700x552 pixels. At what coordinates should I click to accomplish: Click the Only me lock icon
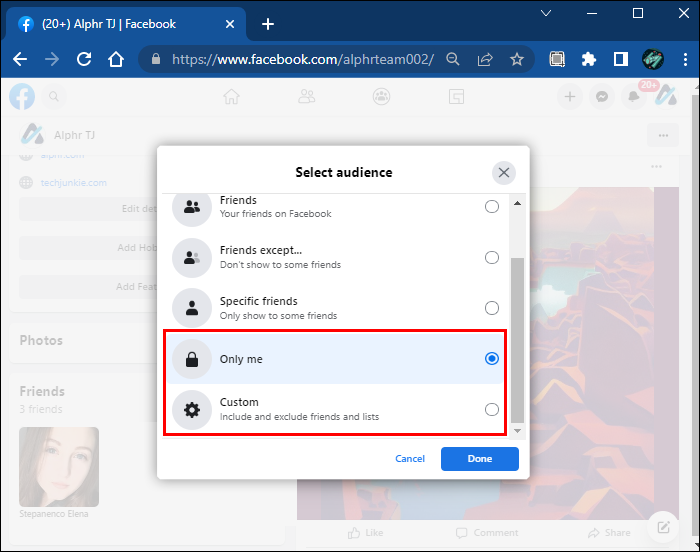click(x=190, y=359)
